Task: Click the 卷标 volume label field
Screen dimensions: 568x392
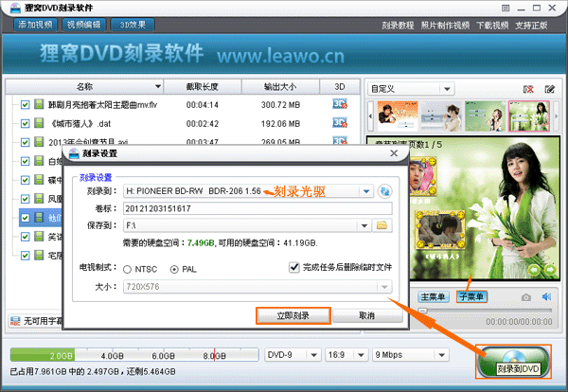Action: (257, 208)
